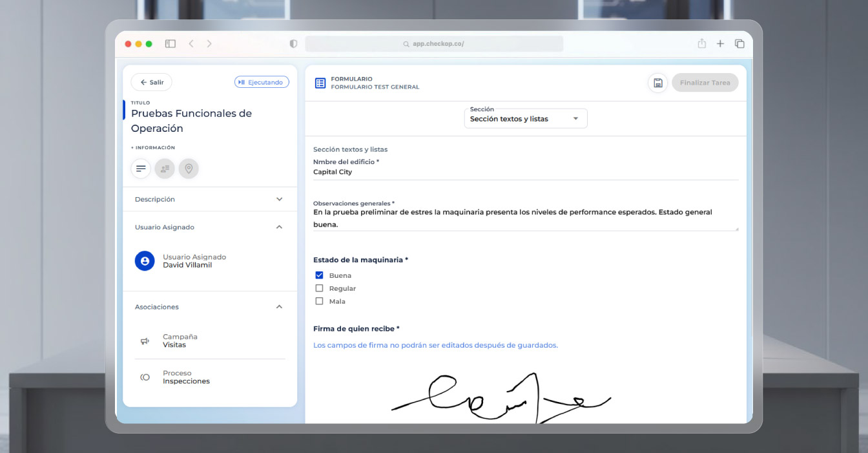
Task: Click the save form floppy disk icon
Action: [657, 83]
